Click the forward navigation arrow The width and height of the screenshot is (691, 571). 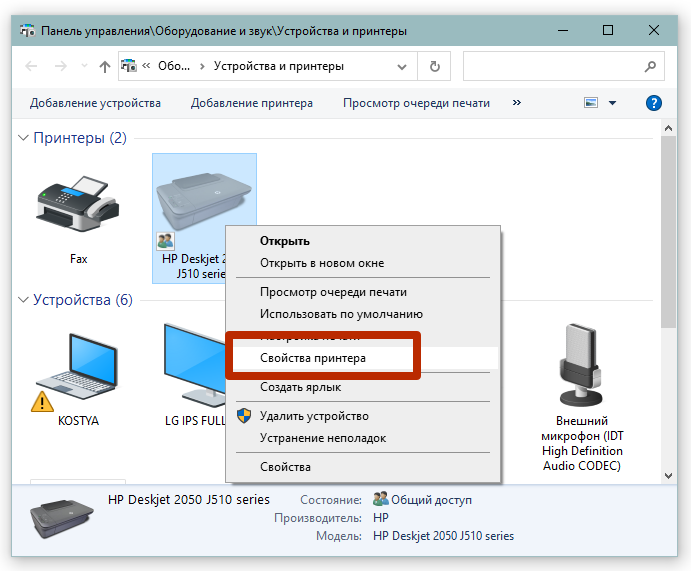coord(60,66)
